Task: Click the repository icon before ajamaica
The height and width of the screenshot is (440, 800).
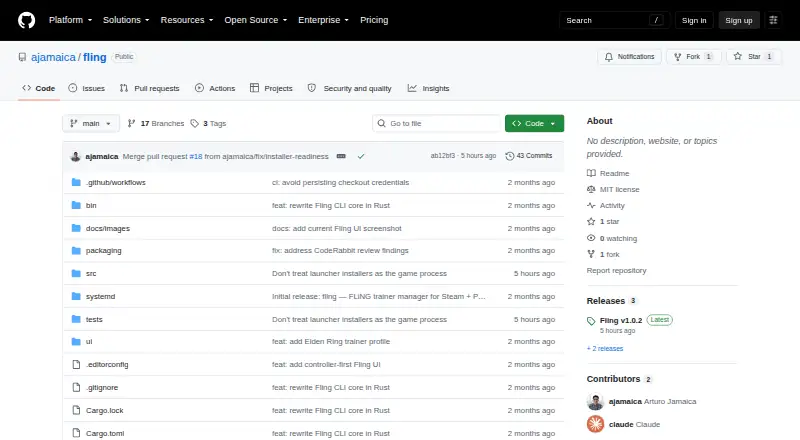Action: click(22, 57)
